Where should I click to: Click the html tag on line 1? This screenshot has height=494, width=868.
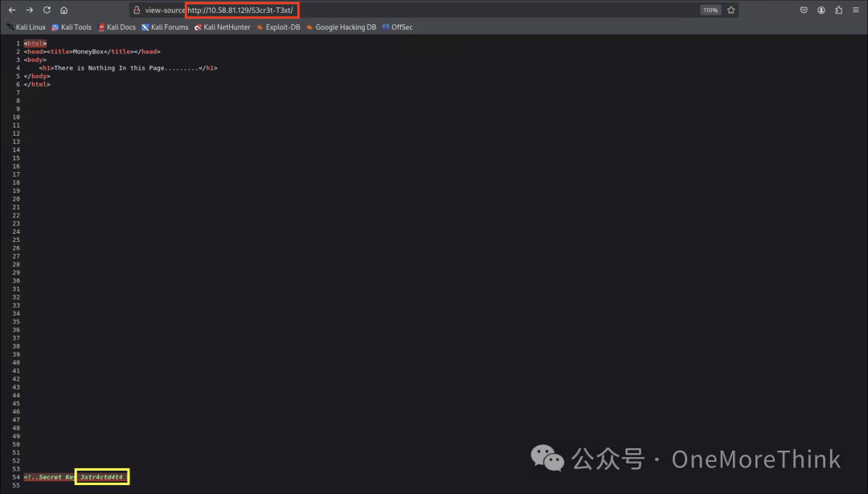35,43
